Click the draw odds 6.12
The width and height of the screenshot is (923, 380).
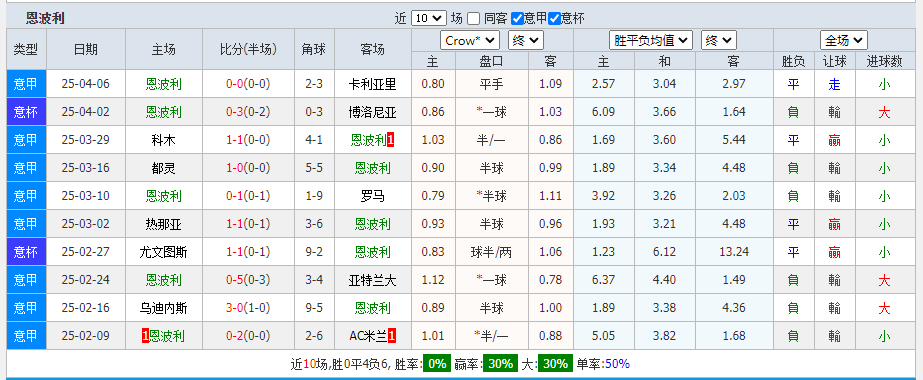(665, 252)
